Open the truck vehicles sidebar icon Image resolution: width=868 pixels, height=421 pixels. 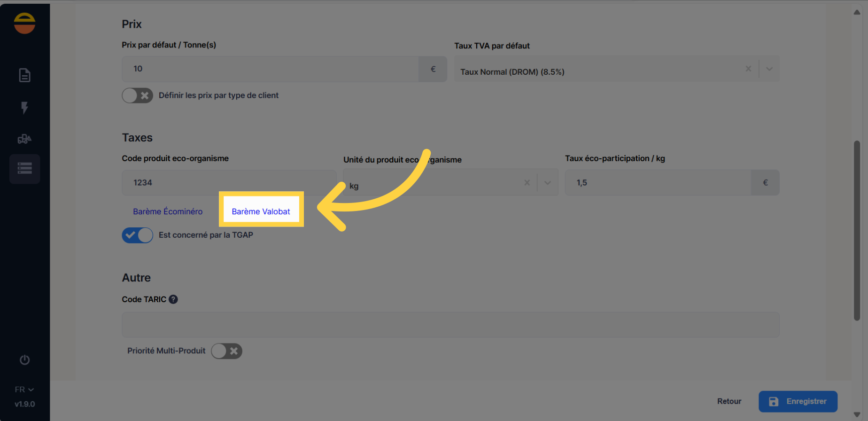tap(24, 139)
